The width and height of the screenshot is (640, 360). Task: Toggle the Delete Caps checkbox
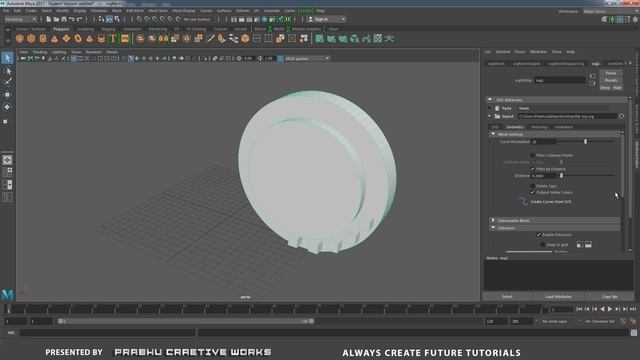(x=532, y=186)
